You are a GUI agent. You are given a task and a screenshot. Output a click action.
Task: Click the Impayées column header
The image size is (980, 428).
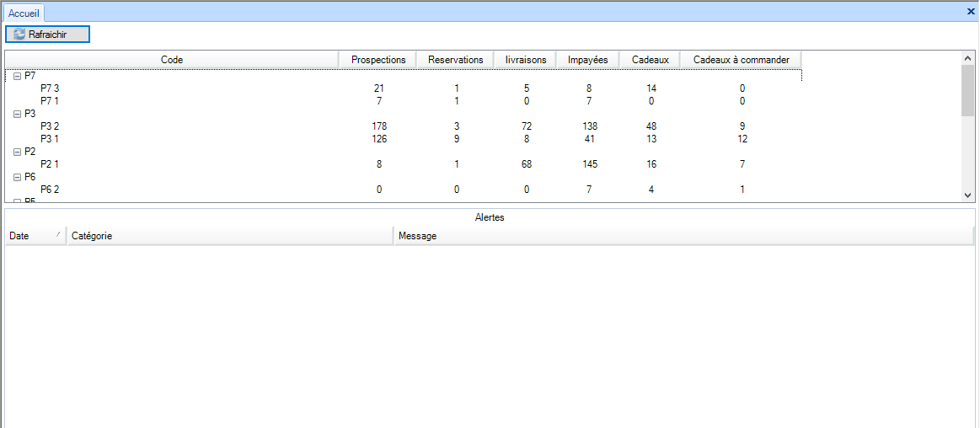coord(587,60)
